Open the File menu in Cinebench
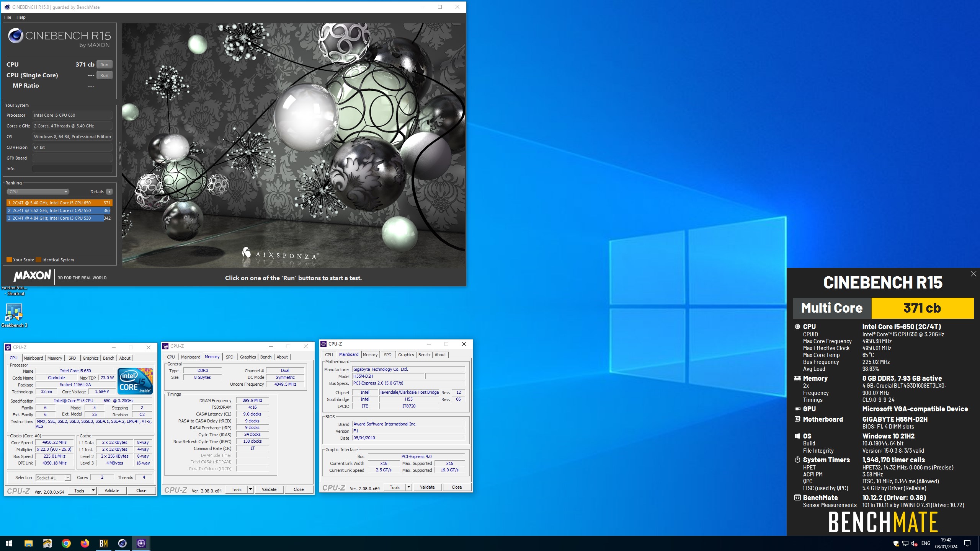The width and height of the screenshot is (980, 551). (8, 17)
